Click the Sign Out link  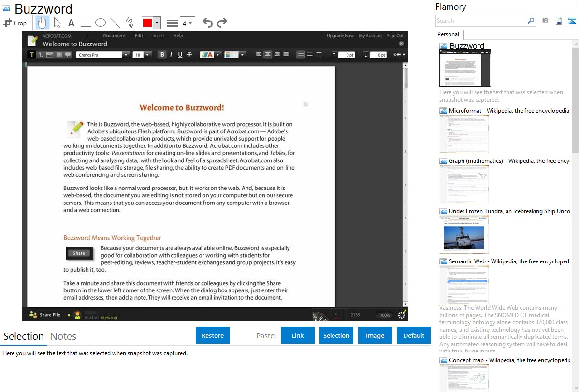pyautogui.click(x=395, y=35)
